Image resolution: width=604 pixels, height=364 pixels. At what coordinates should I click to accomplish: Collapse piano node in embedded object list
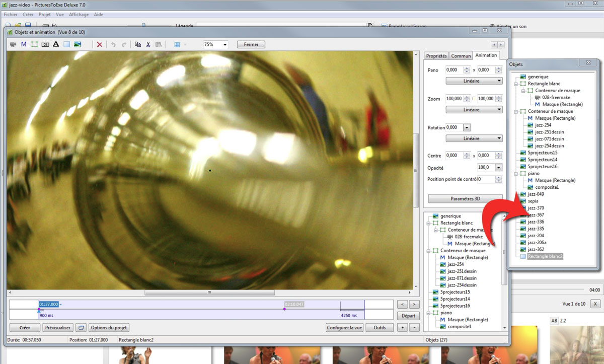click(429, 313)
